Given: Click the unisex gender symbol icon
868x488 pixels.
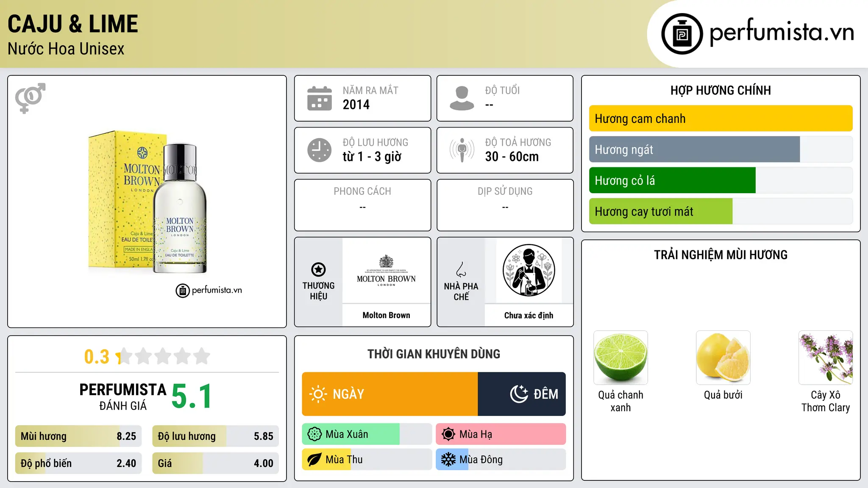Looking at the screenshot, I should (30, 98).
